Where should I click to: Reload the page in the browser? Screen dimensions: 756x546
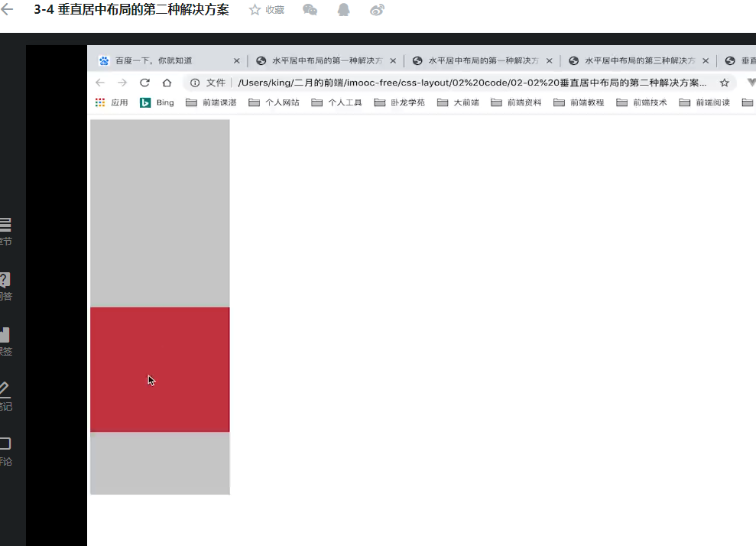pos(144,83)
